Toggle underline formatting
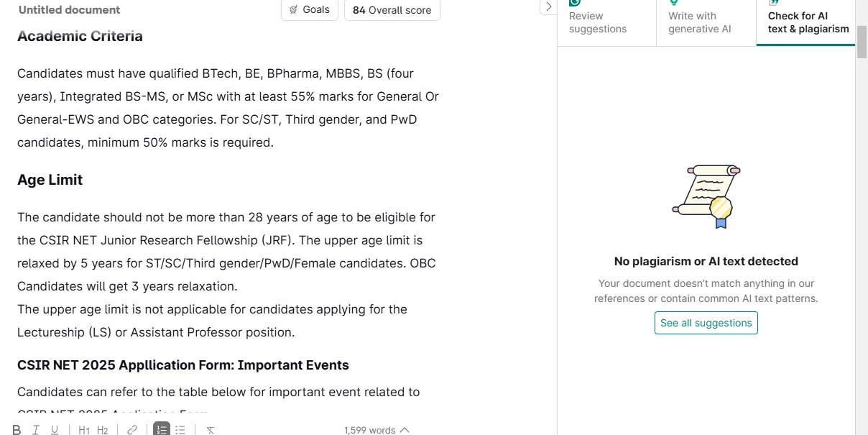 (55, 430)
